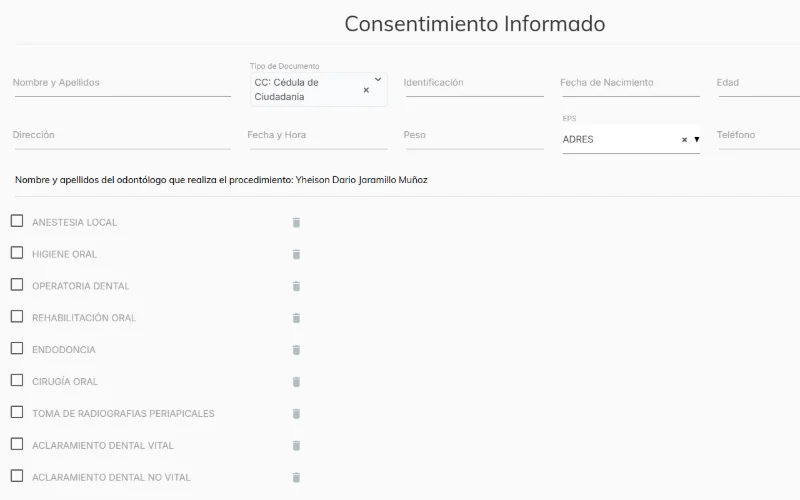This screenshot has height=500, width=800.
Task: Remove OPERATORIA DENTAL using its trash icon
Action: tap(296, 286)
